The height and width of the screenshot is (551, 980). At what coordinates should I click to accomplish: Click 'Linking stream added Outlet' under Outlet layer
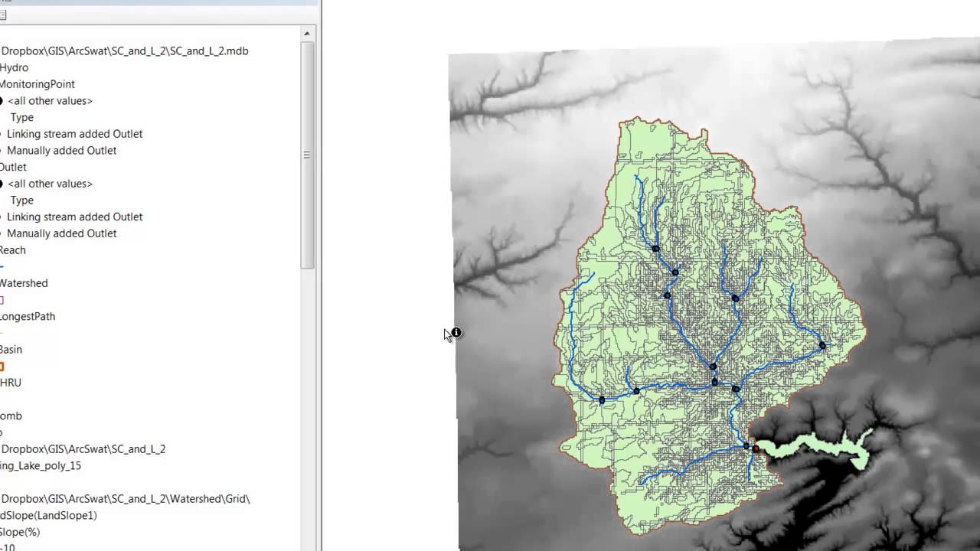point(74,217)
